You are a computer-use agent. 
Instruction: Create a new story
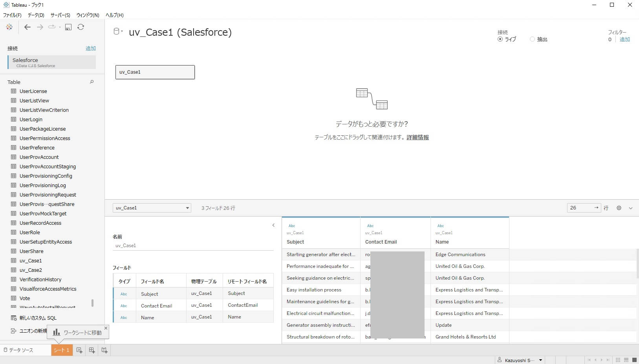point(104,350)
